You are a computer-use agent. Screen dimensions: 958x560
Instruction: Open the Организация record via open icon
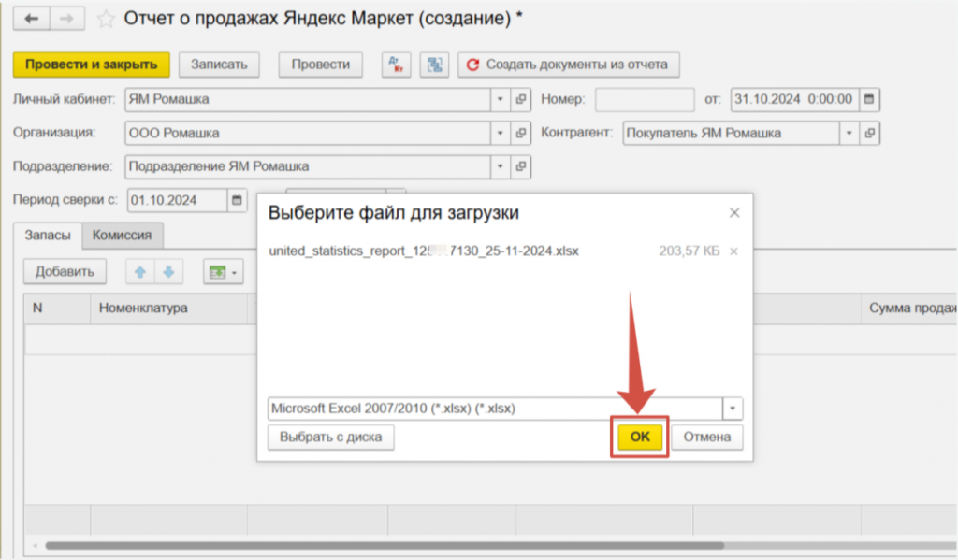tap(521, 133)
